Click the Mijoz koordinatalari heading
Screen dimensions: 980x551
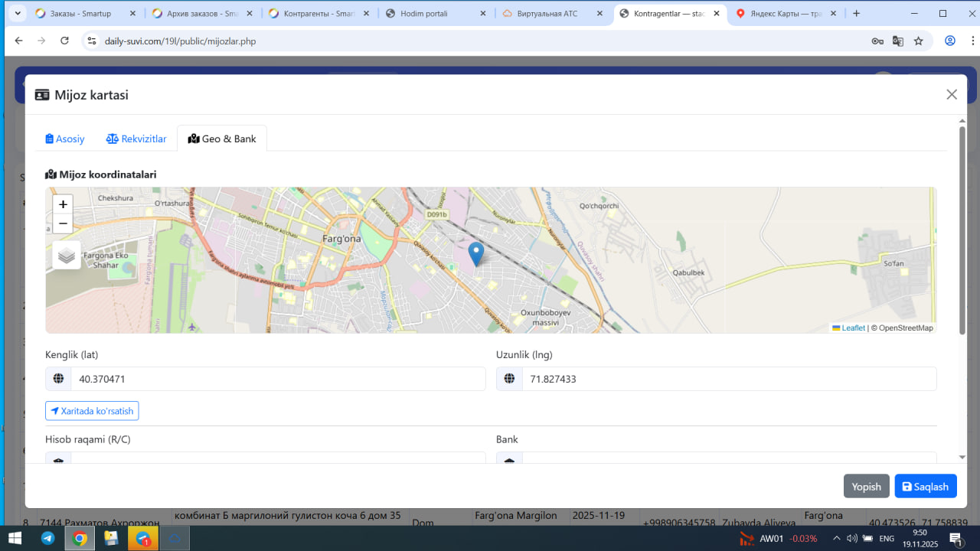coord(101,174)
